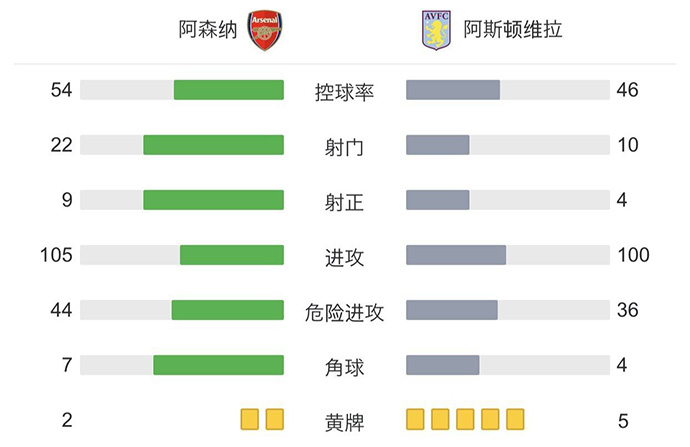Image resolution: width=690 pixels, height=447 pixels.
Task: Click the 角球 stat label
Action: click(344, 366)
